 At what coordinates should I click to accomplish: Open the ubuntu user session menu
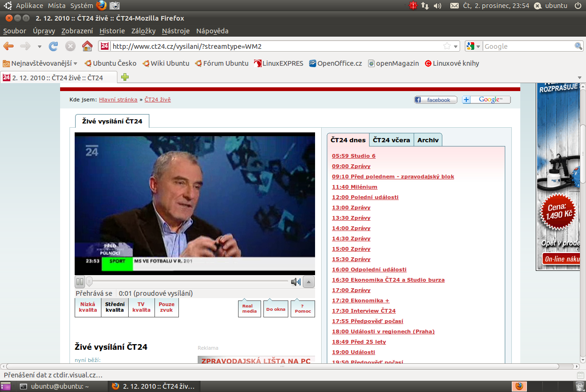(551, 6)
